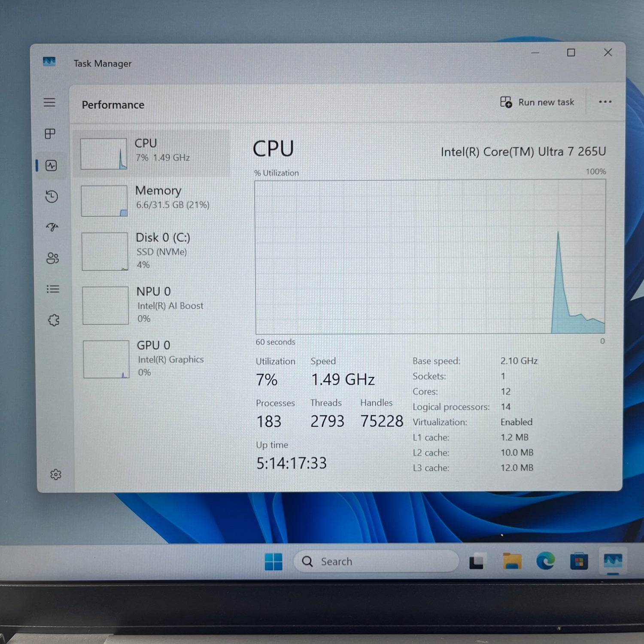Close the Task Manager window
Image resolution: width=644 pixels, height=644 pixels.
tap(608, 52)
